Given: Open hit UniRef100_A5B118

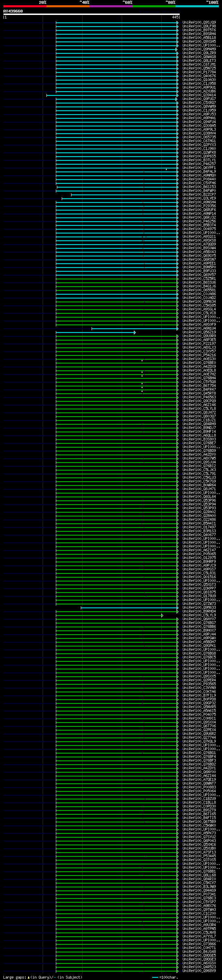Looking at the screenshot, I should (199, 38).
